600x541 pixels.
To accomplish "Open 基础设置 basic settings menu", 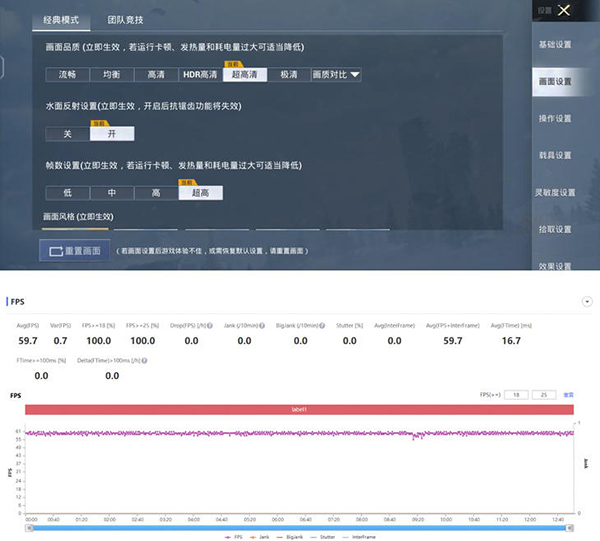I will (555, 45).
